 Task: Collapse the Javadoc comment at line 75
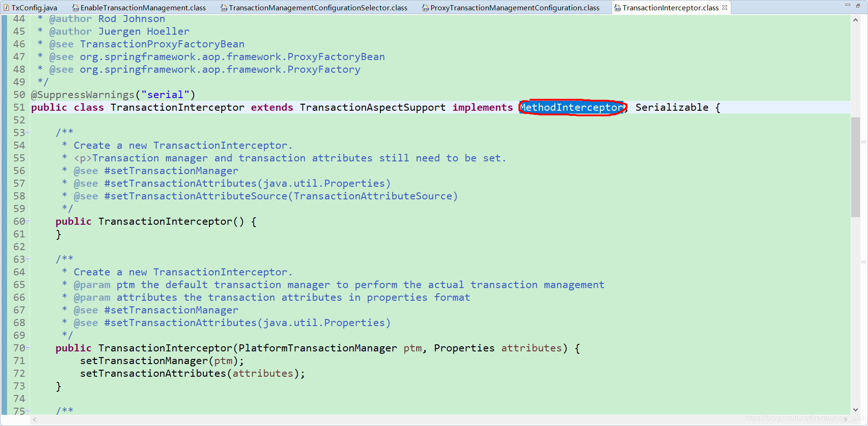pos(28,411)
